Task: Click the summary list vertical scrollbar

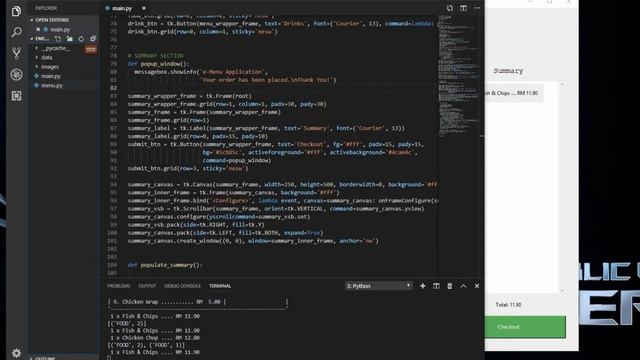Action: click(x=562, y=187)
